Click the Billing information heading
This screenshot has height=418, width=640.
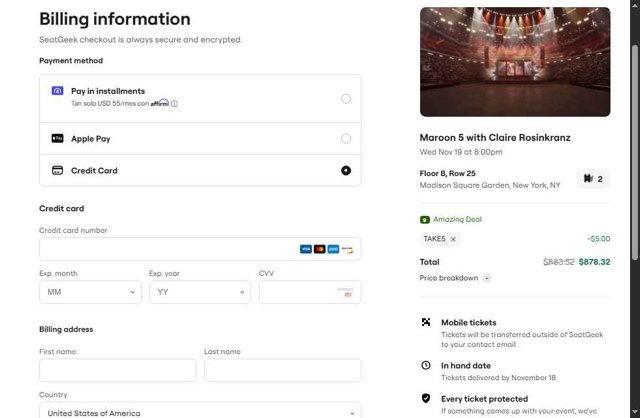115,19
